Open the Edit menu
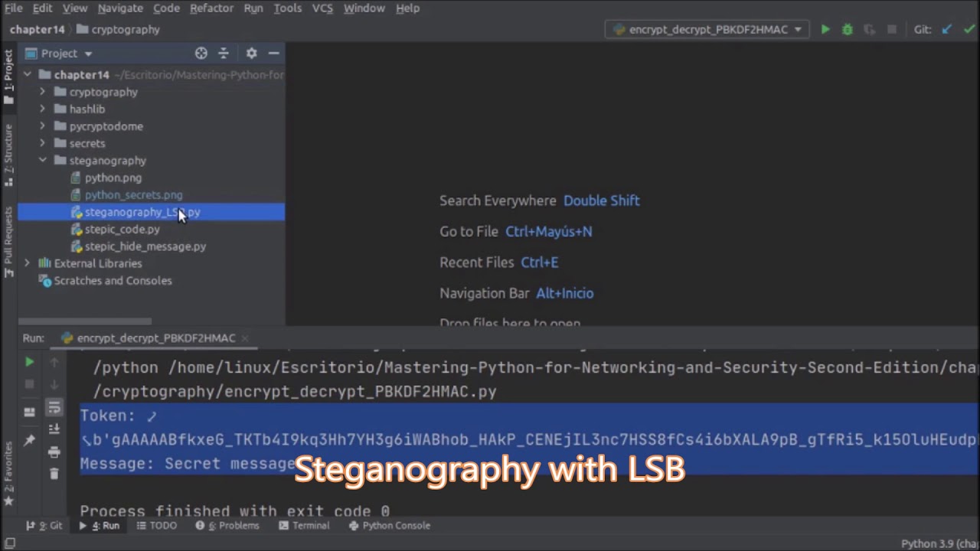This screenshot has height=551, width=980. 42,8
